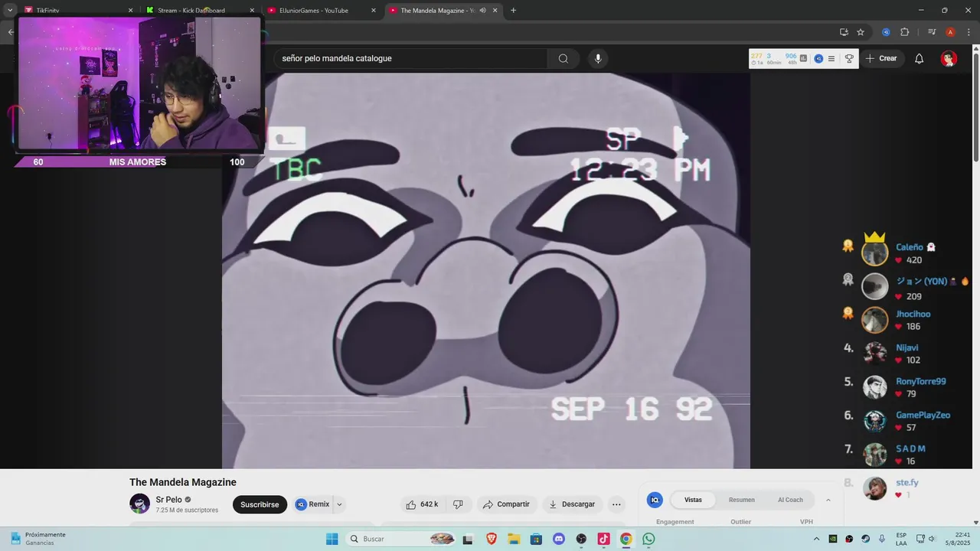Click the Próximamente Ganancias widget
Screen dimensions: 980x551
click(38, 539)
